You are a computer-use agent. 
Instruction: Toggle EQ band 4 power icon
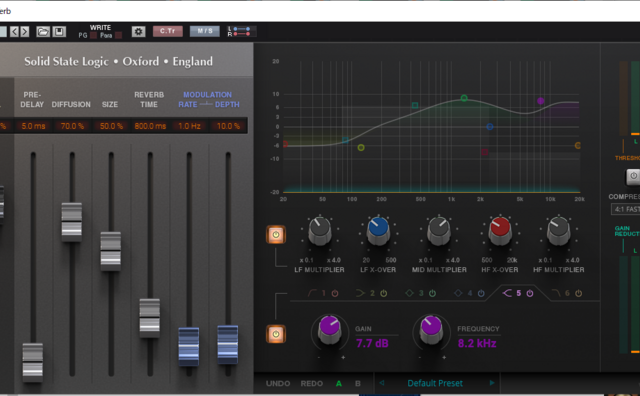click(x=481, y=293)
